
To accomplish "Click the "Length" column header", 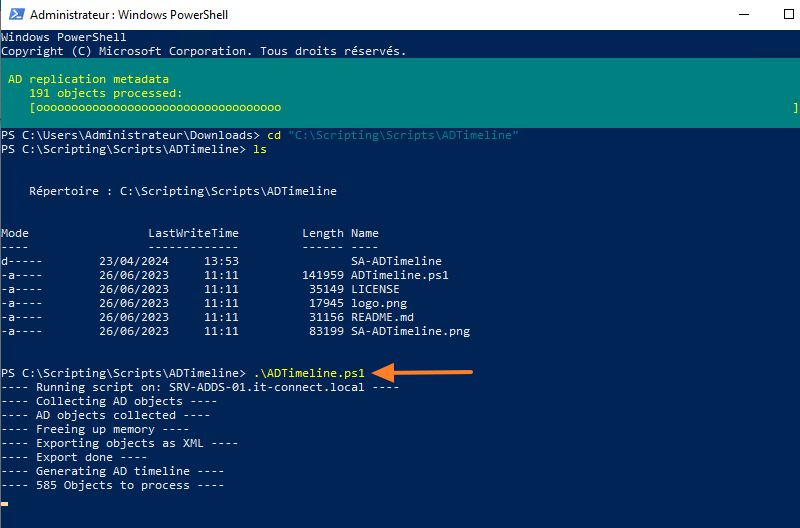I will point(323,233).
